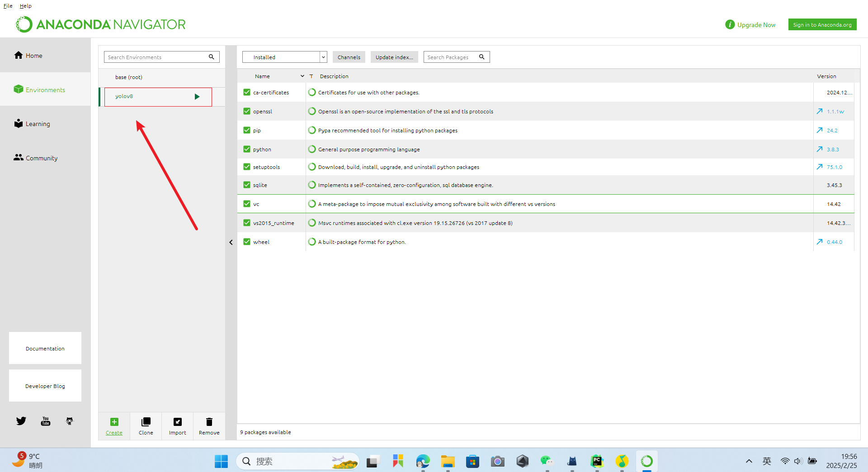Uncheck the openssl package checkbox
The height and width of the screenshot is (472, 868).
click(247, 111)
